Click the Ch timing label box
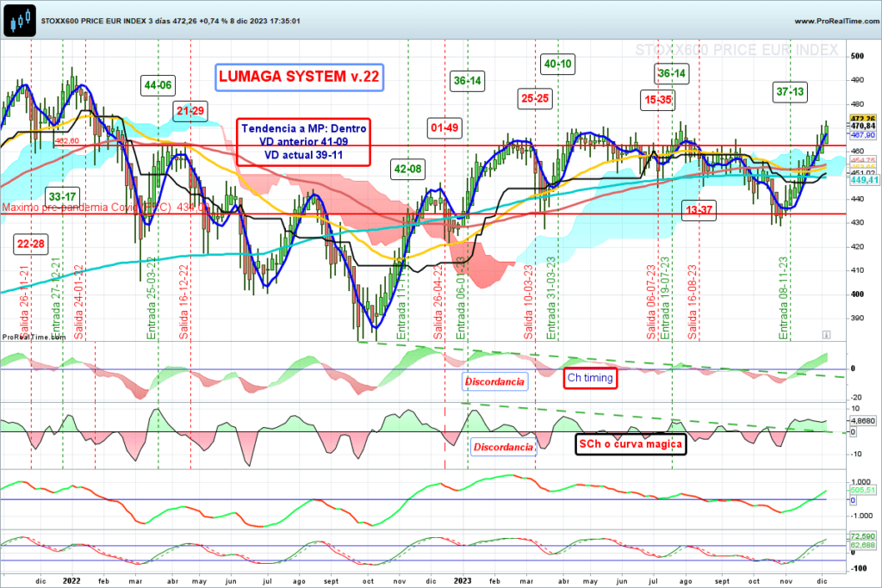The height and width of the screenshot is (588, 882). click(x=590, y=378)
